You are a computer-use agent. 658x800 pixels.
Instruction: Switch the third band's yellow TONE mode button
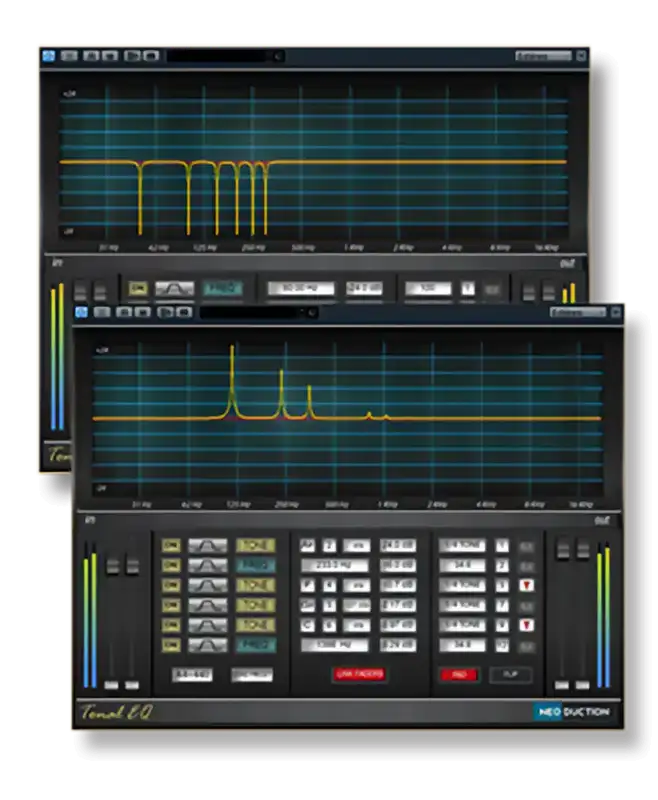click(x=256, y=585)
